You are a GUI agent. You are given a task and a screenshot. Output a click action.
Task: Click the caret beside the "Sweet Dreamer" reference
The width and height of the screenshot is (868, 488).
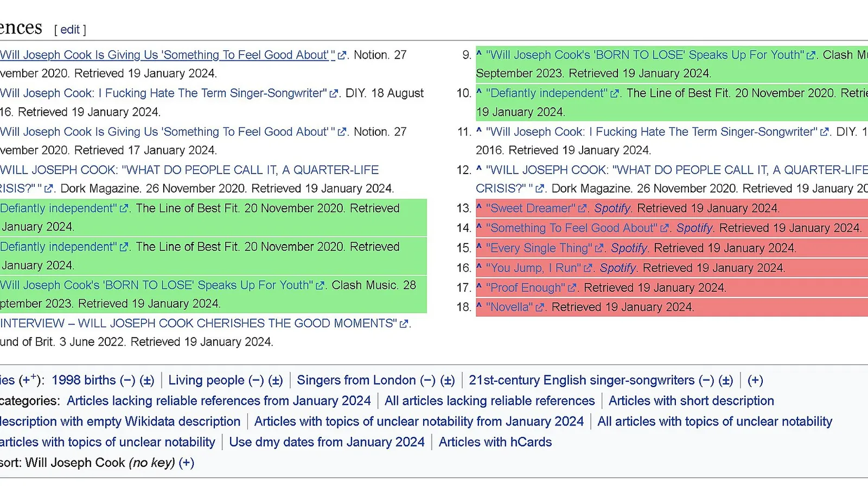[x=479, y=207]
